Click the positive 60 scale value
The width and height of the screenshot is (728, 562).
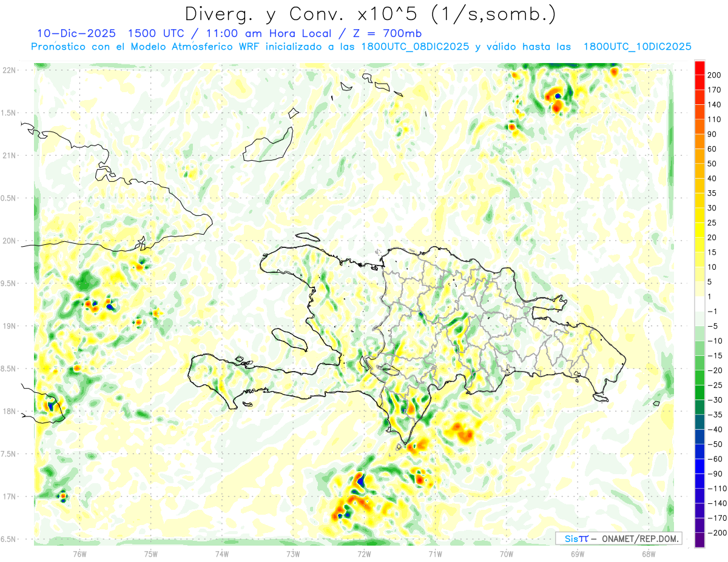(712, 149)
